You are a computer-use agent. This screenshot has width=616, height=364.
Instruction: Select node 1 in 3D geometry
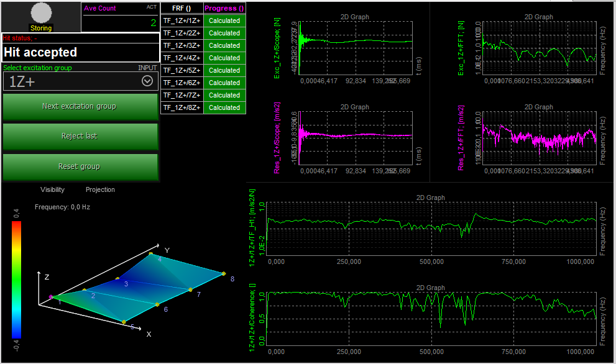pyautogui.click(x=51, y=297)
